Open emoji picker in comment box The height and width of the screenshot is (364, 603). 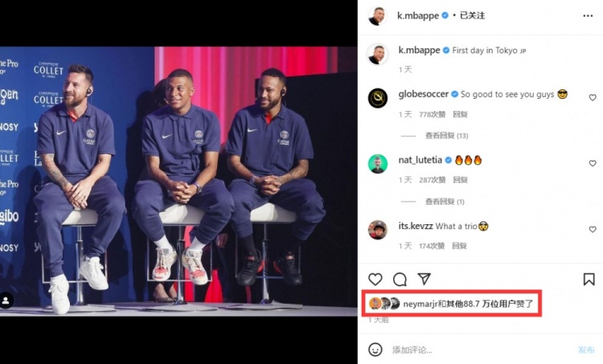point(375,350)
